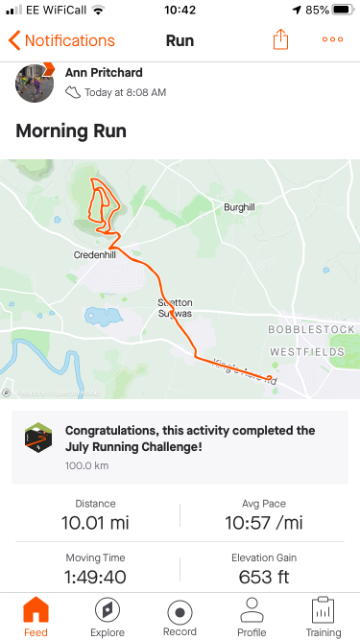The image size is (360, 640).
Task: Select the Distance 10.01 mi stat
Action: click(95, 516)
